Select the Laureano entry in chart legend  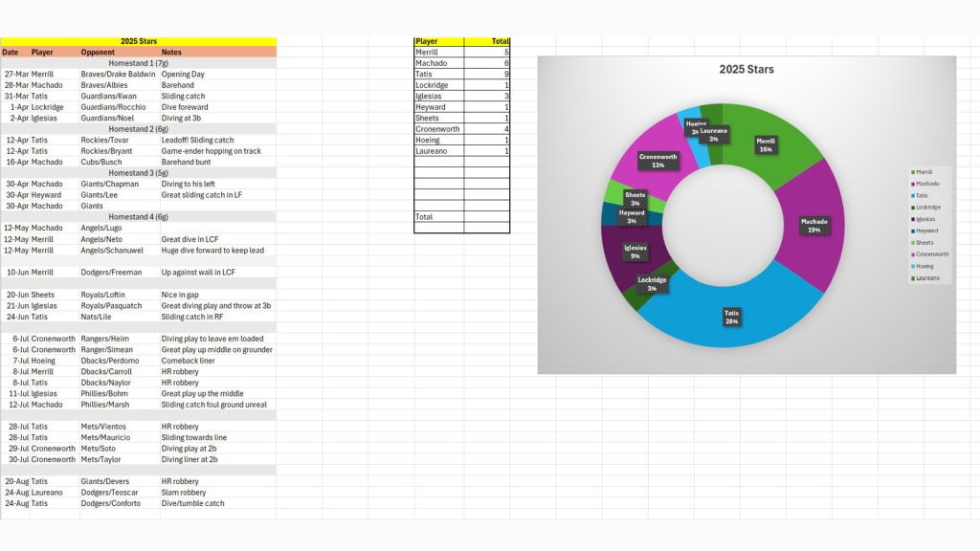927,278
